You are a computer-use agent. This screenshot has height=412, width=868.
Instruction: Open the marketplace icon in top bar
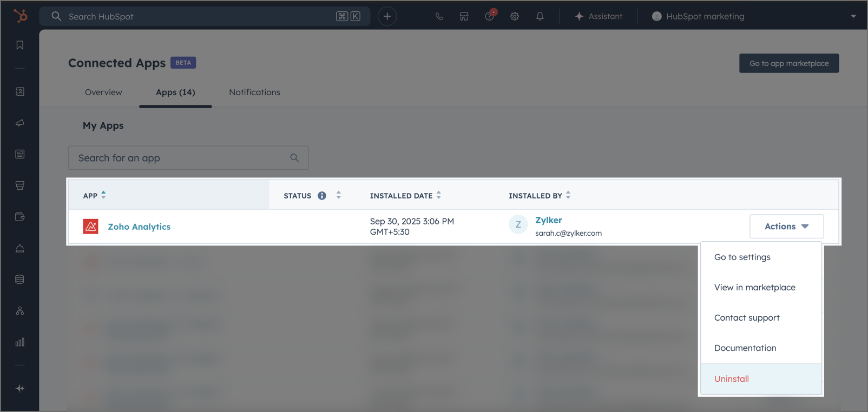[464, 16]
